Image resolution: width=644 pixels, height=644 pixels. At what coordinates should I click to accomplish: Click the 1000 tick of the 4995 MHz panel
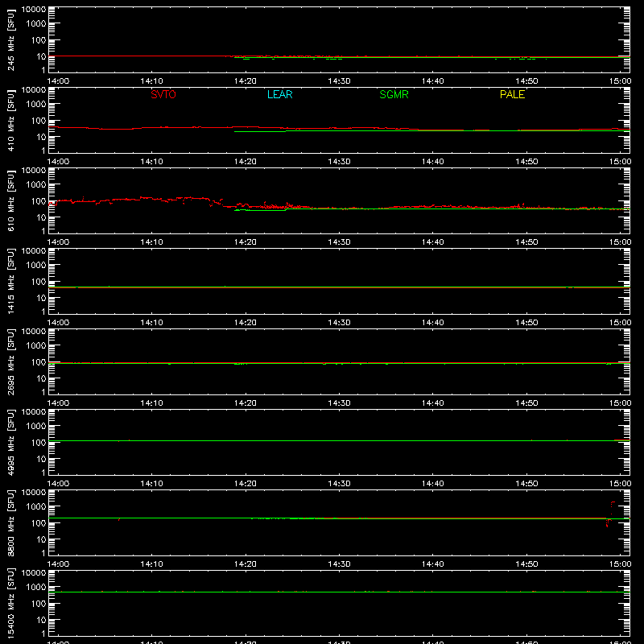click(36, 427)
